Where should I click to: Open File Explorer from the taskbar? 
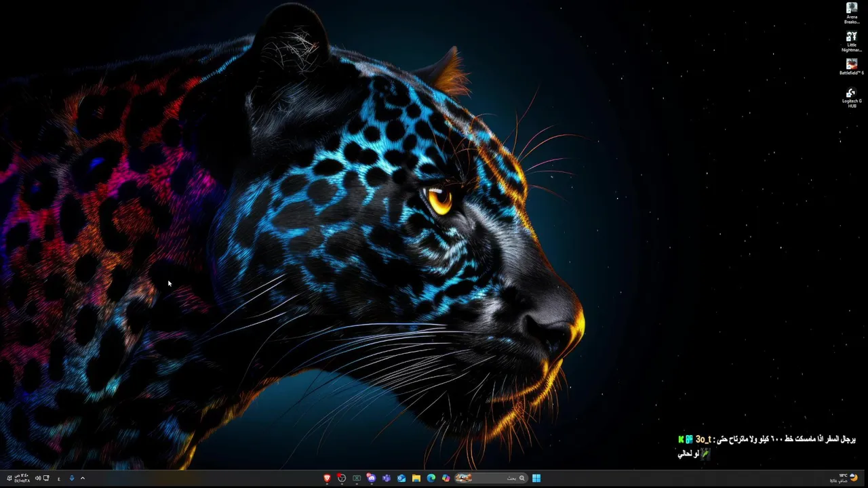click(416, 478)
